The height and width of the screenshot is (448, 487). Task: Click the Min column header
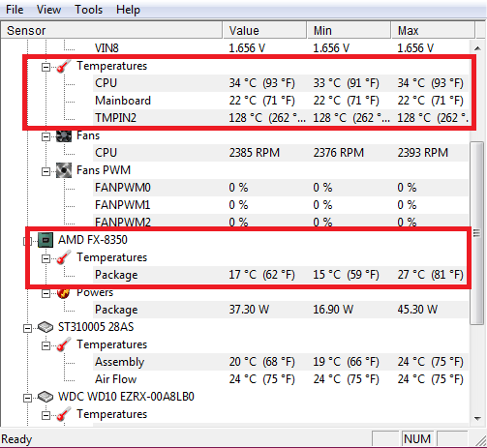click(x=349, y=31)
